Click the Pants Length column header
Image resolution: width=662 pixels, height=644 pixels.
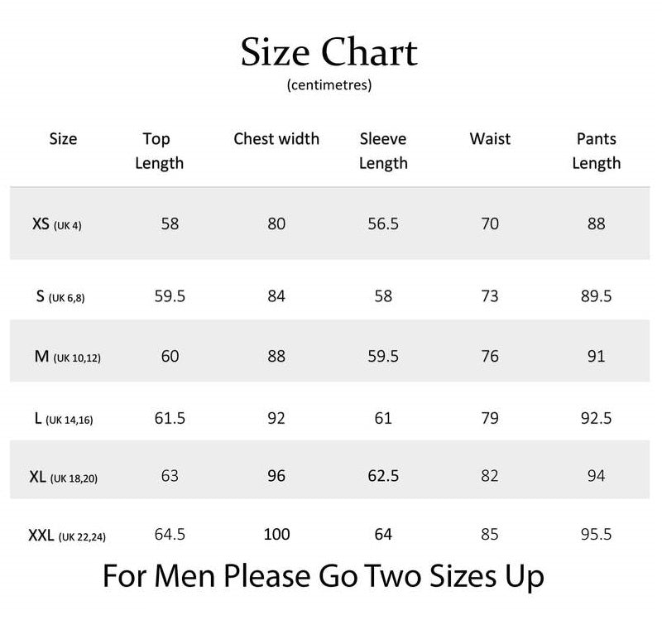coord(596,151)
